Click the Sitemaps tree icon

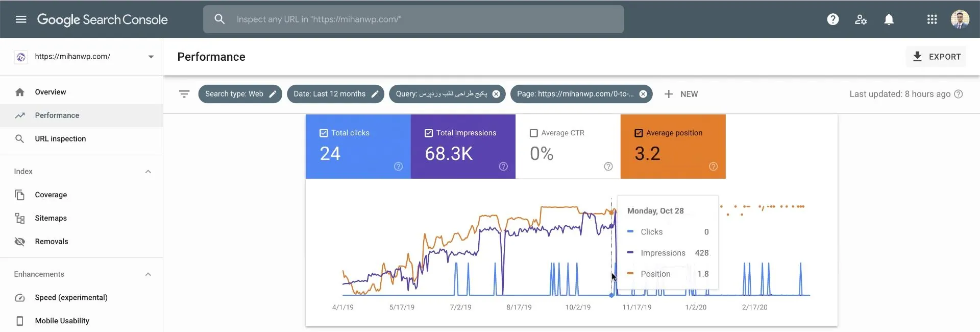[x=20, y=218]
